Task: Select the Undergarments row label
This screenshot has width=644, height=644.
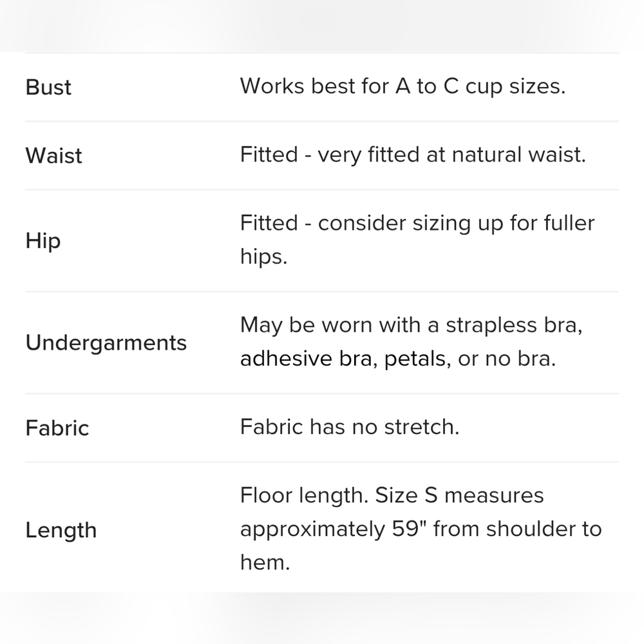Action: pyautogui.click(x=106, y=343)
